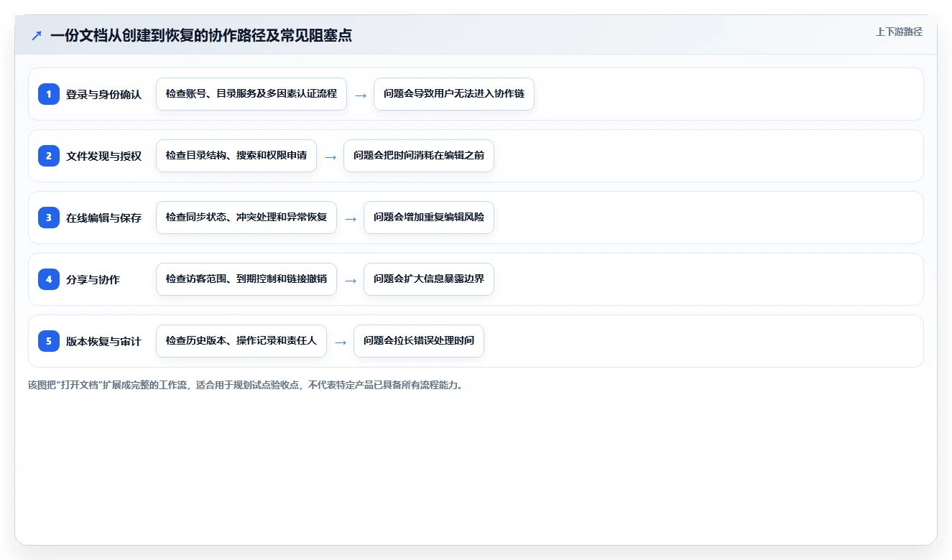
Task: Select step badge 1 for 登录与身份确认
Action: pos(49,94)
